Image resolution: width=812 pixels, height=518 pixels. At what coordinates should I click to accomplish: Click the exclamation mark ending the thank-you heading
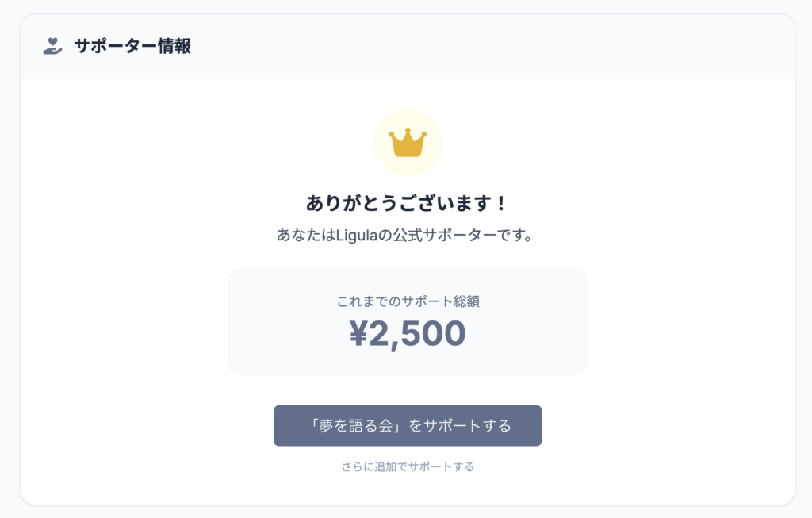[x=500, y=203]
